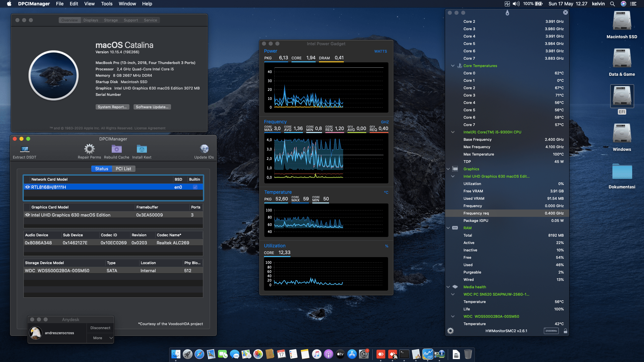Open Finder from the Dock
The width and height of the screenshot is (644, 362).
coord(176,354)
